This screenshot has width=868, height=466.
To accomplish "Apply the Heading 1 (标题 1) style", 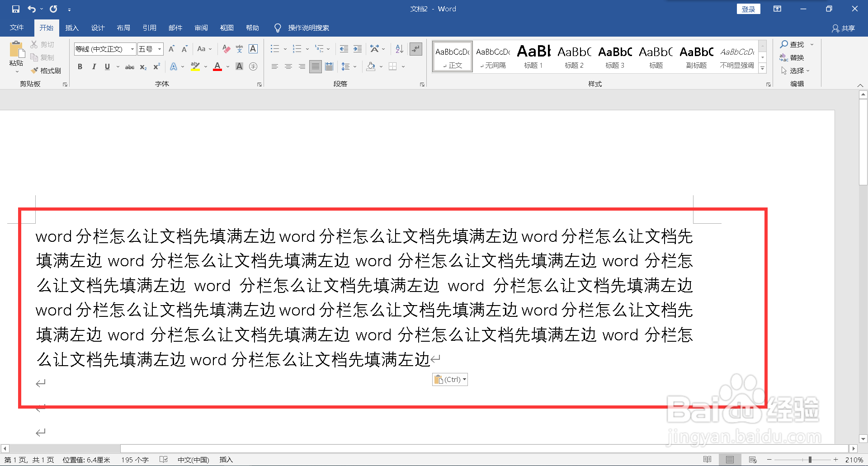I will [533, 56].
